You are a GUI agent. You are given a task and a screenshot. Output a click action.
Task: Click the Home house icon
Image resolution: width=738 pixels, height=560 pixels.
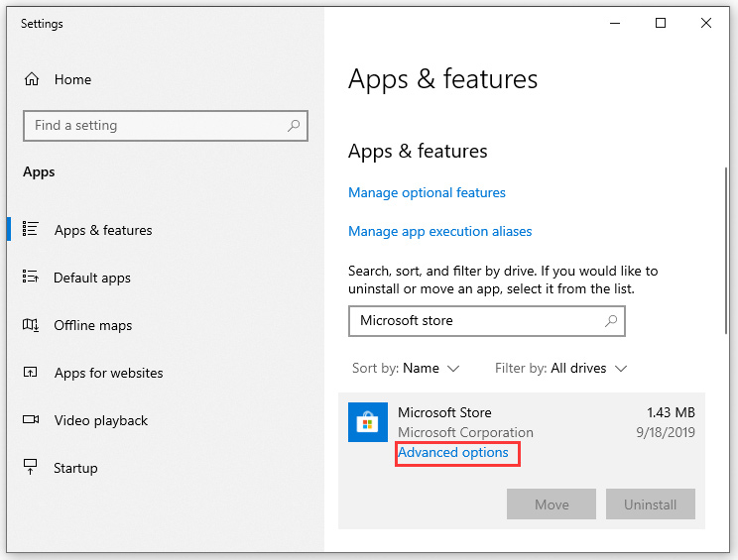(32, 79)
